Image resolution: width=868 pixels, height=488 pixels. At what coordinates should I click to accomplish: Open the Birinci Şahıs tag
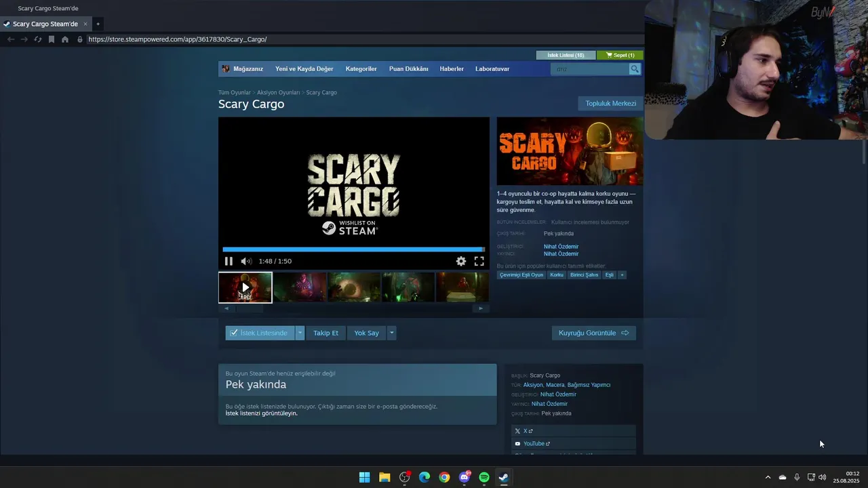click(x=584, y=274)
